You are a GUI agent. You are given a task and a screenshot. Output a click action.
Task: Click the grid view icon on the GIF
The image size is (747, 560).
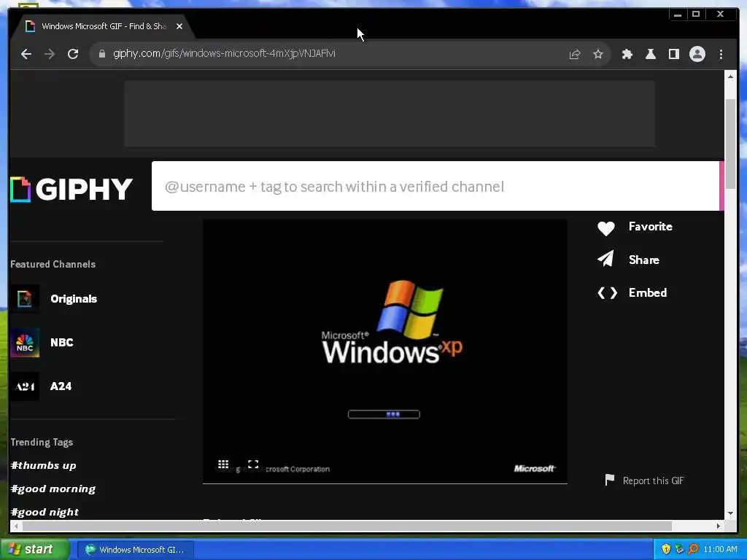[x=223, y=464]
